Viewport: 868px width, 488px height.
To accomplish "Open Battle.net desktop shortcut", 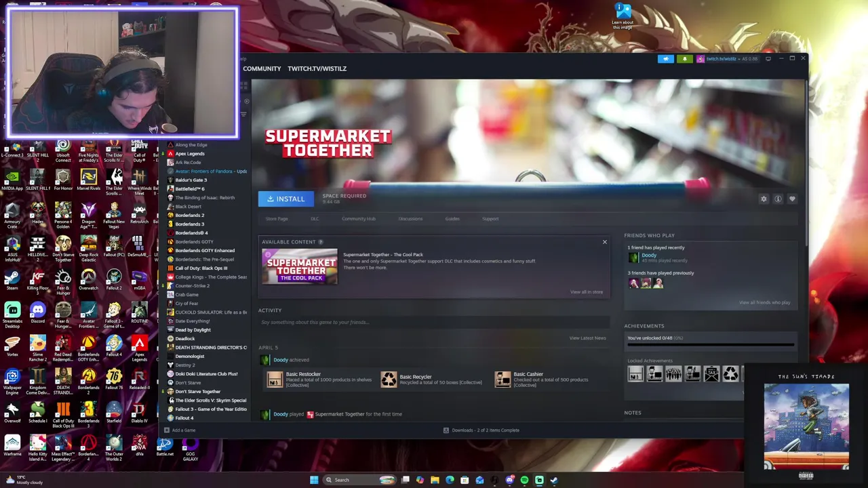I will click(165, 446).
